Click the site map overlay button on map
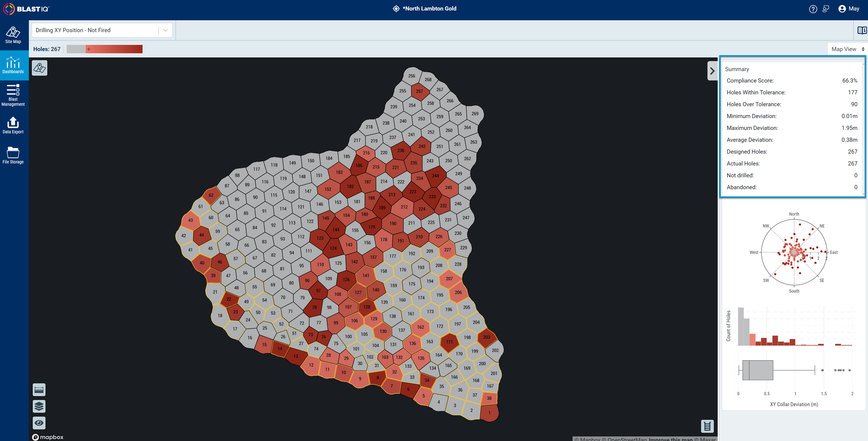Image resolution: width=868 pixels, height=441 pixels. pos(40,68)
